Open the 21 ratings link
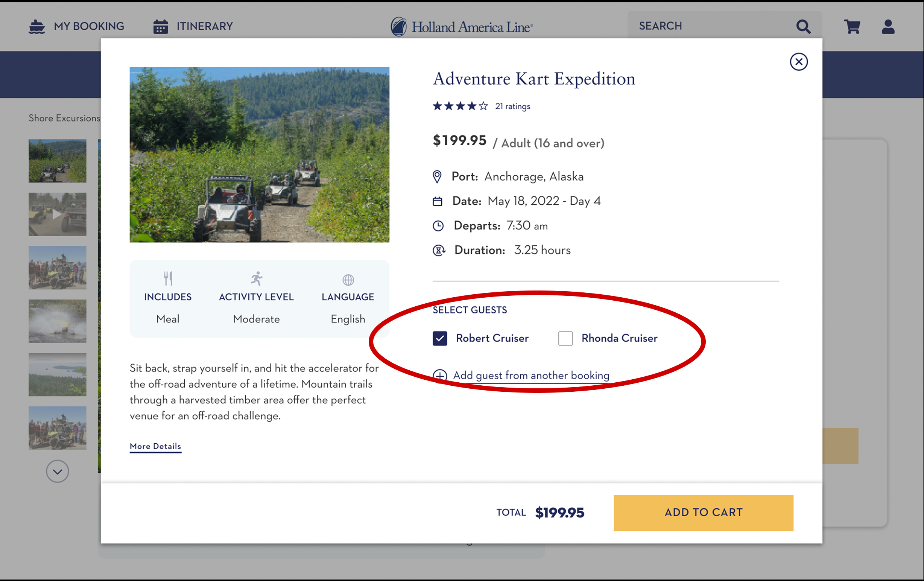 point(512,106)
